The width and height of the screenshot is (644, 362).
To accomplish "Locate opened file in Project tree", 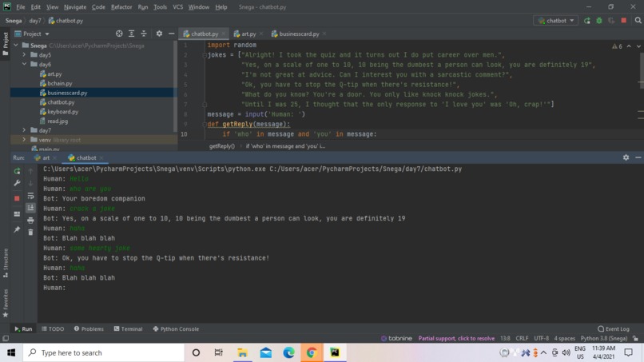I will [119, 34].
